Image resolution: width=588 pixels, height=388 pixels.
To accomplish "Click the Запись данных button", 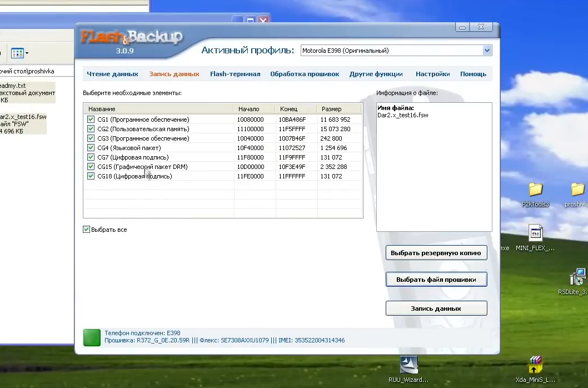I will coord(436,309).
